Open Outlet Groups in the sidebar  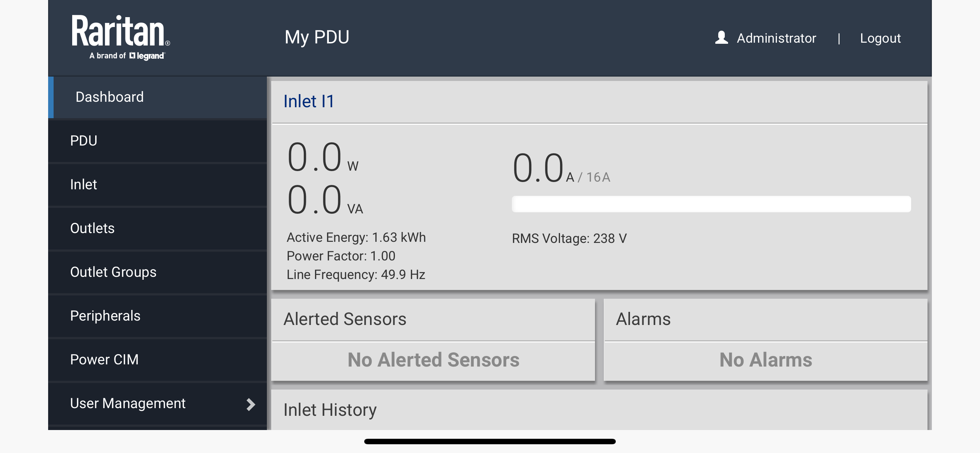(x=157, y=272)
